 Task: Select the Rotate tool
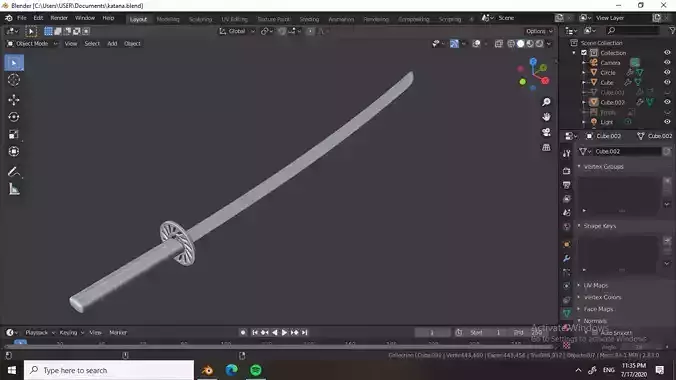coord(14,117)
